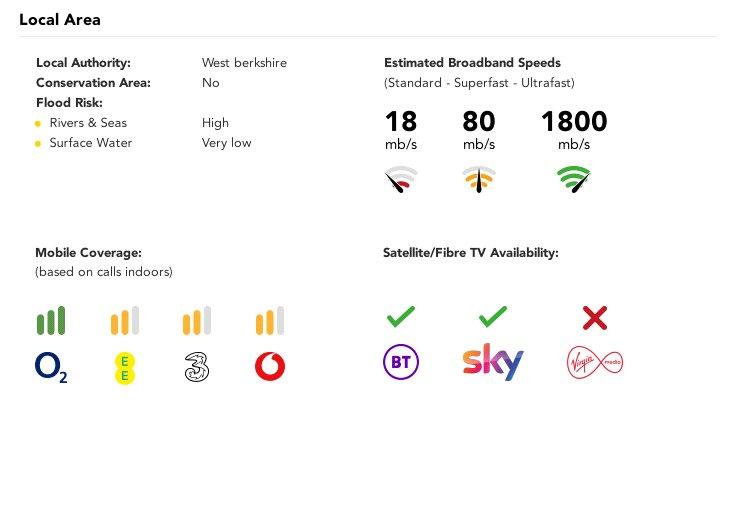
Task: Click the red standard speed gauge icon
Action: pyautogui.click(x=401, y=179)
